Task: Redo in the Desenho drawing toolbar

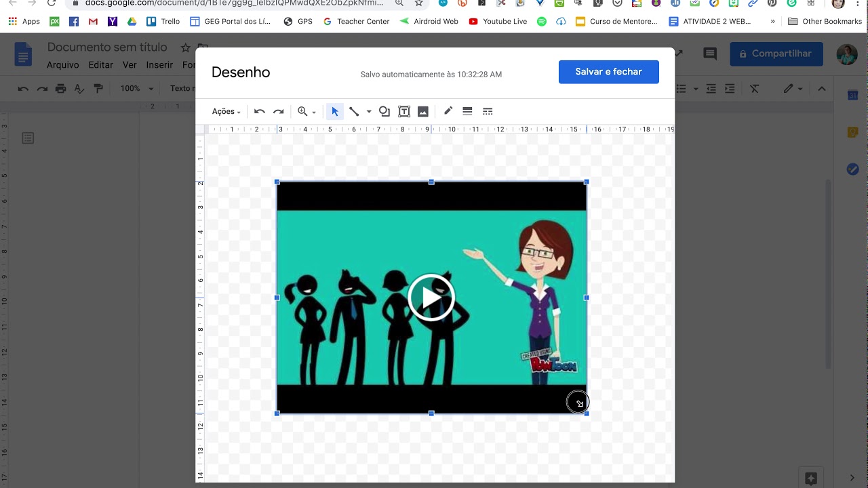Action: (x=278, y=111)
